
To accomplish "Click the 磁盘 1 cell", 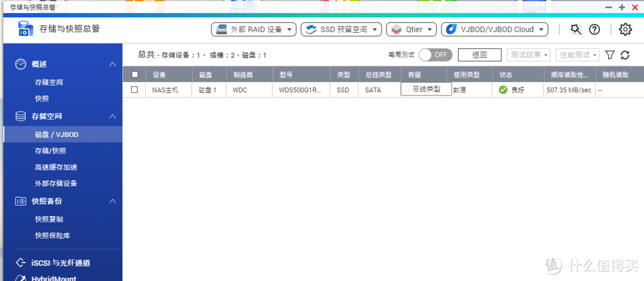I will 209,90.
